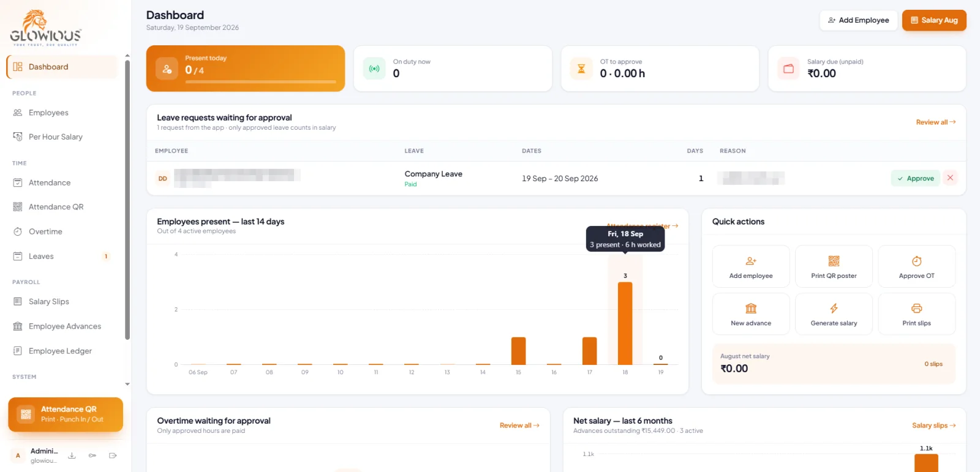Click the 18 Sep attendance bar
Viewport: 980px width, 472px height.
625,323
